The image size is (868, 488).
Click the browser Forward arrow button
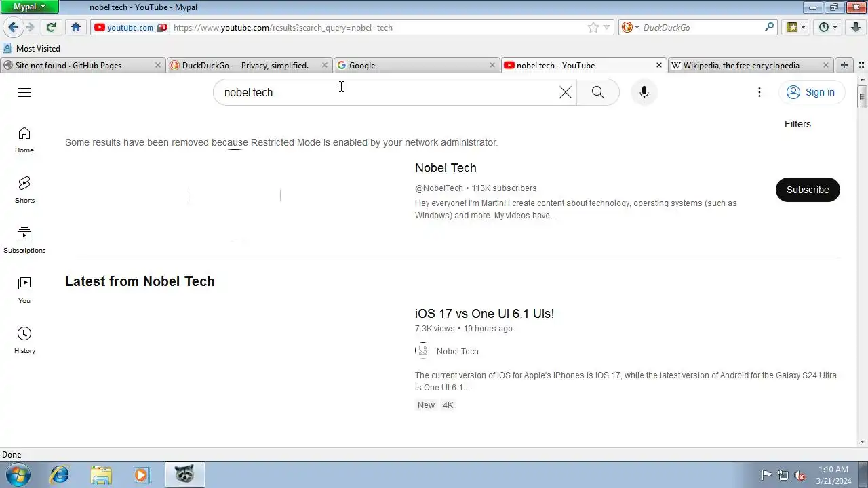30,27
